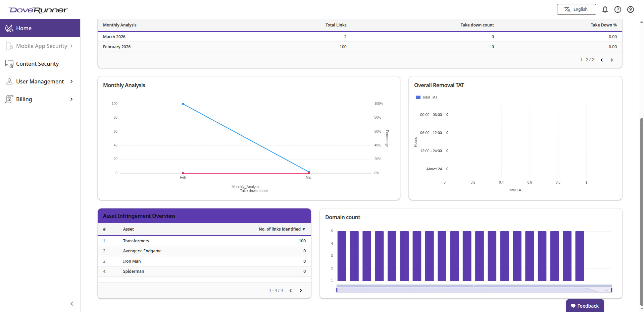
Task: Click the help question mark icon
Action: 618,9
